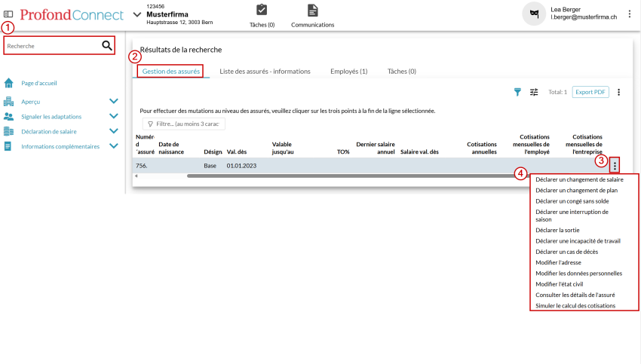
Task: Expand company selector chevron next to Musterfirma
Action: coord(136,14)
